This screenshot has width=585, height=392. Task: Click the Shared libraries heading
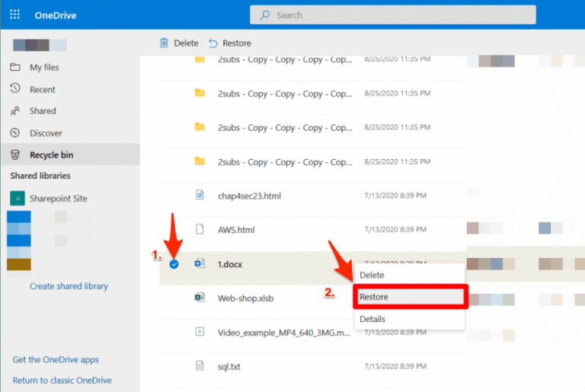[40, 176]
